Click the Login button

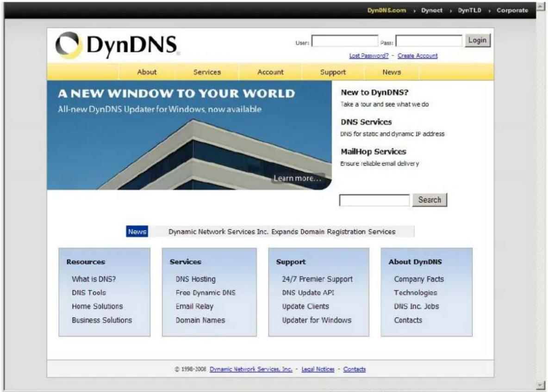(477, 40)
